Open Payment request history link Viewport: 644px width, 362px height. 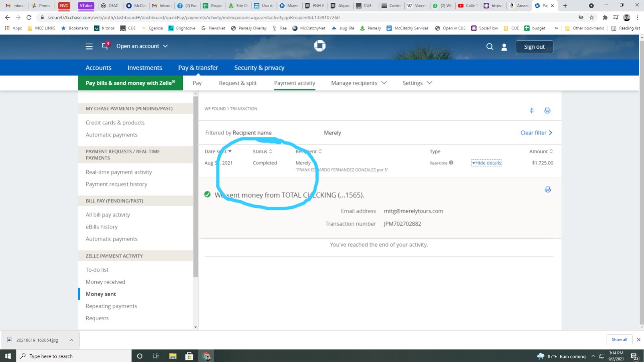pyautogui.click(x=116, y=184)
